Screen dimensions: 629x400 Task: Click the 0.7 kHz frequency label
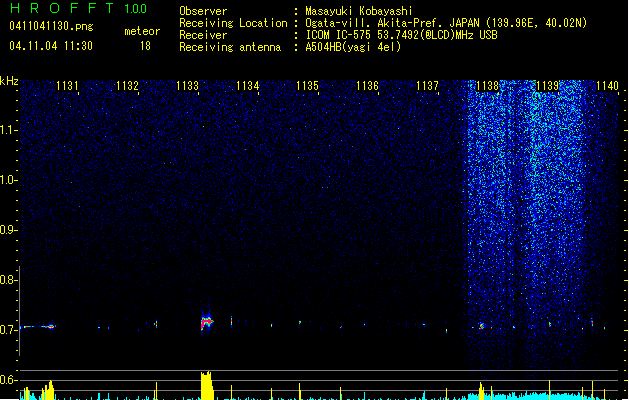[x=8, y=330]
